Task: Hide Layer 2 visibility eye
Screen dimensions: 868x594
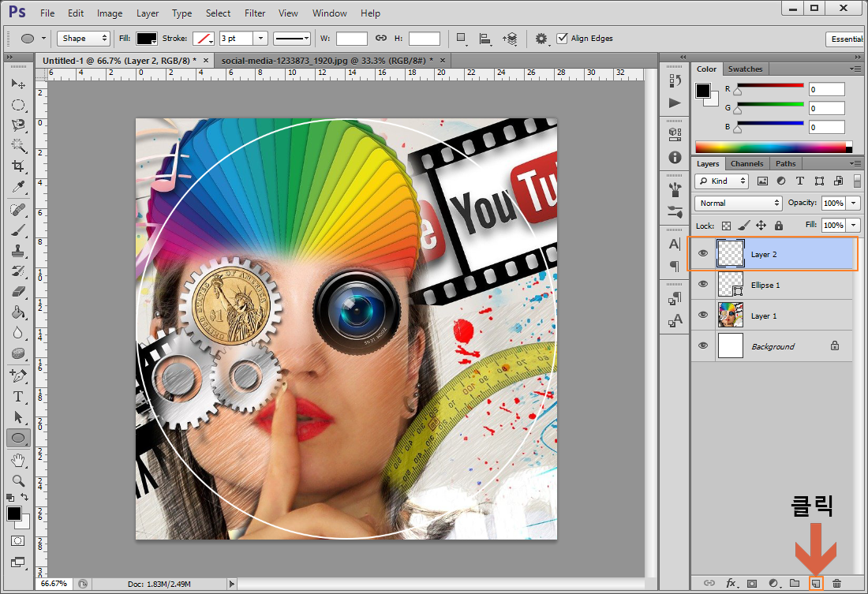Action: pyautogui.click(x=703, y=253)
